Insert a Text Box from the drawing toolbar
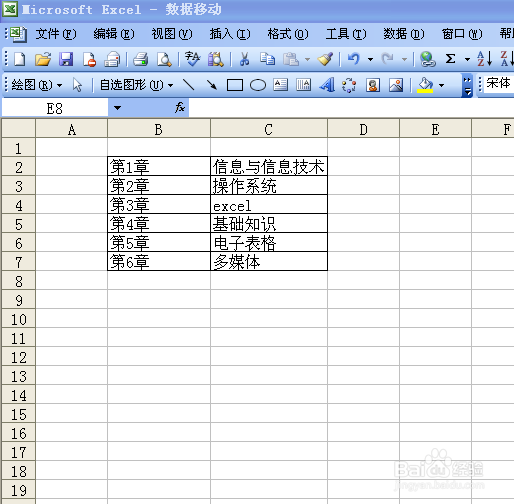 (x=281, y=85)
